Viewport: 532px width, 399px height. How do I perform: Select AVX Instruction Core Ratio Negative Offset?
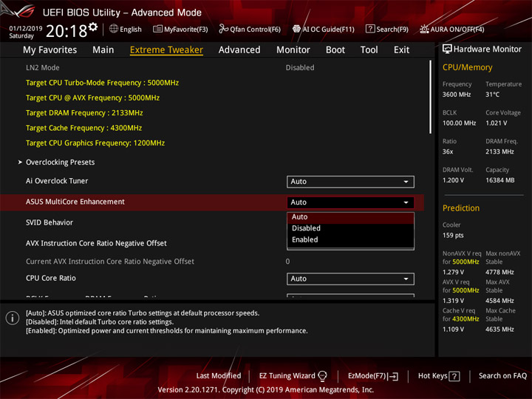[x=96, y=243]
